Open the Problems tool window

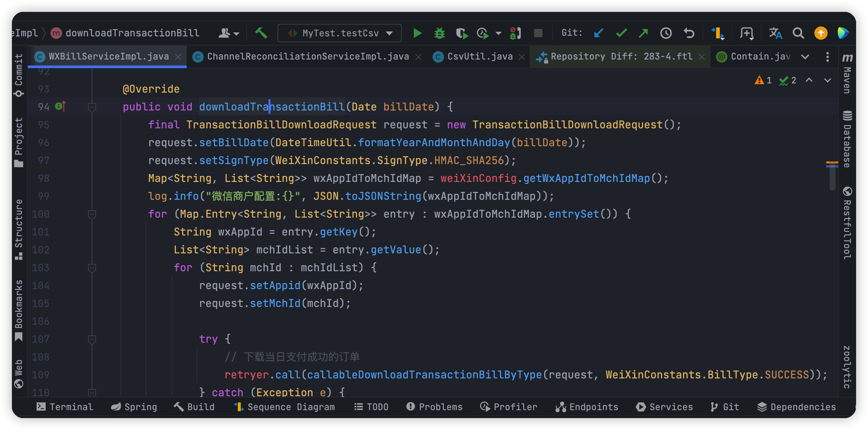tap(434, 407)
